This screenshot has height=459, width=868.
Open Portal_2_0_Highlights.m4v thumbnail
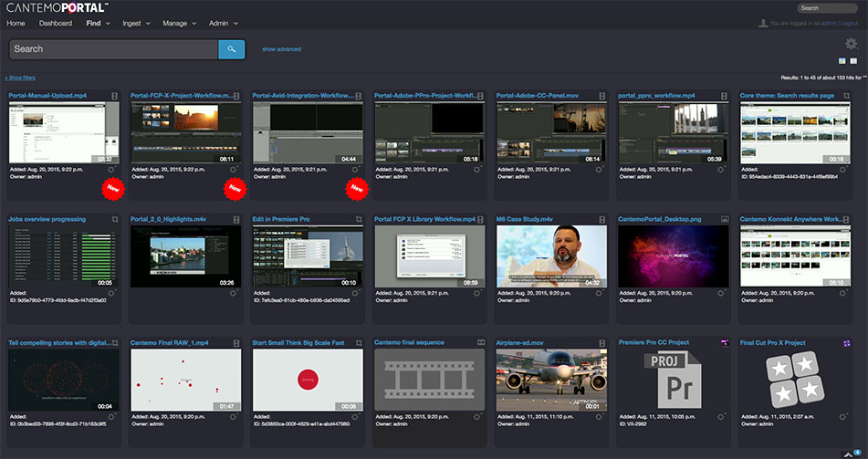pyautogui.click(x=185, y=256)
